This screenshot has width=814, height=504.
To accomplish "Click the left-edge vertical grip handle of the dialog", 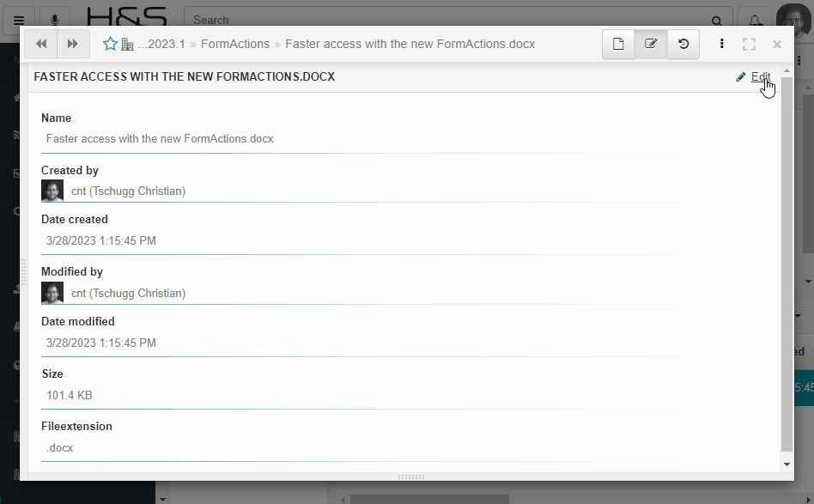I will (23, 272).
